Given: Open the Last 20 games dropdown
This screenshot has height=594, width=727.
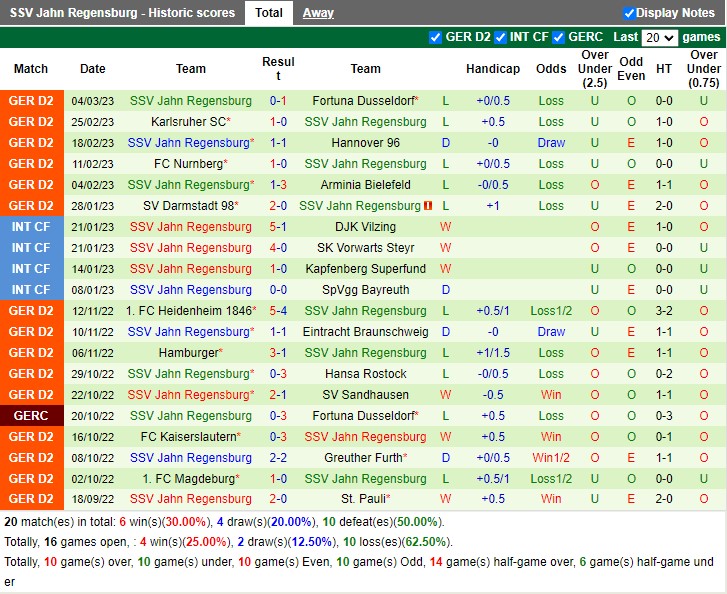Looking at the screenshot, I should click(x=659, y=38).
